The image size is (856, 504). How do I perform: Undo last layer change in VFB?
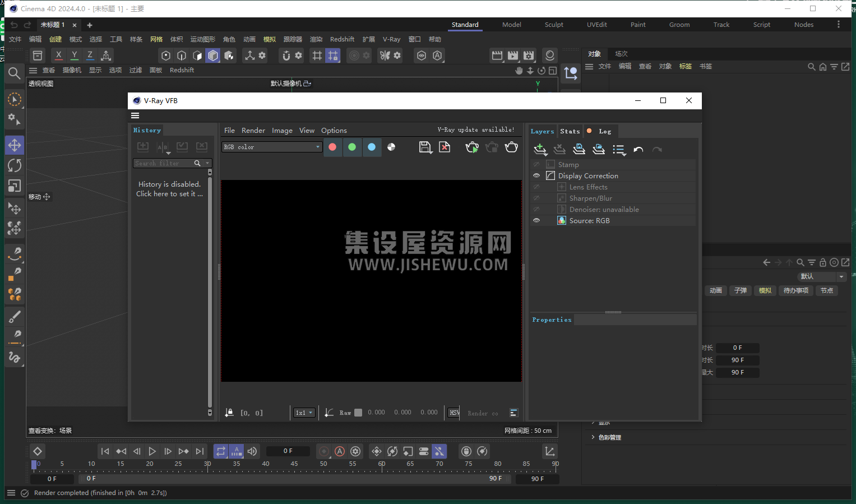[638, 149]
